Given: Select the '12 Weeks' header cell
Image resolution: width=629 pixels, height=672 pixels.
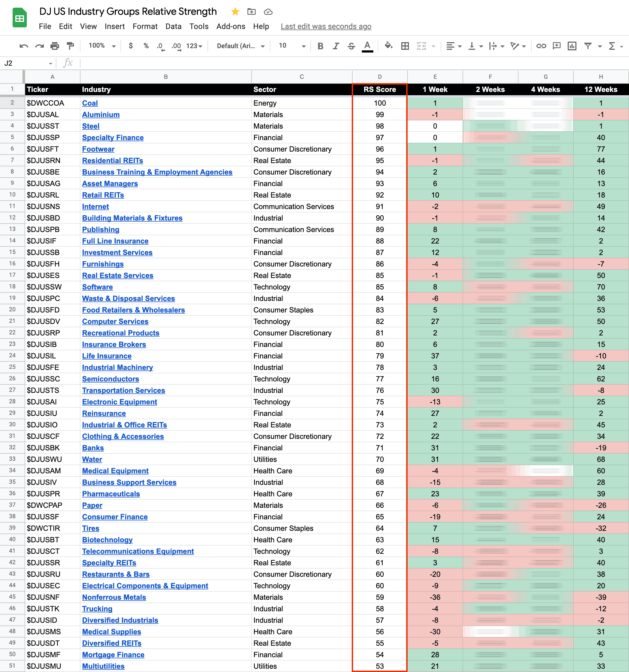Looking at the screenshot, I should [x=601, y=89].
